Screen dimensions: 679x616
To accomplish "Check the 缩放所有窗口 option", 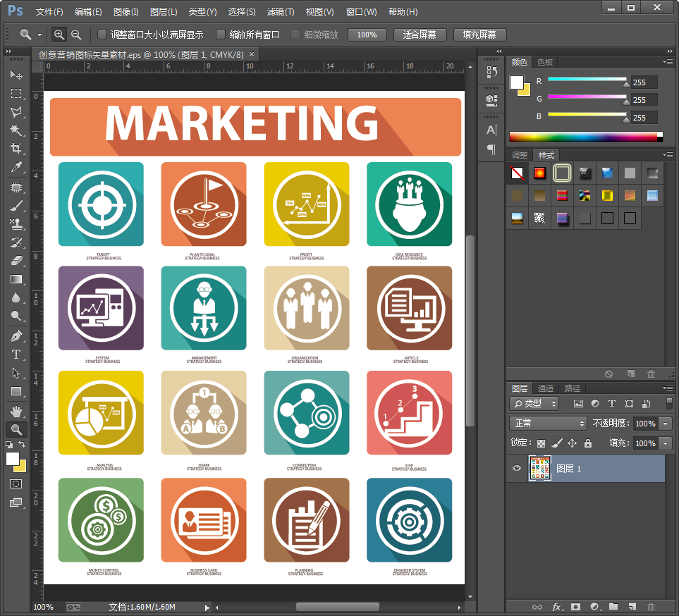I will point(221,35).
